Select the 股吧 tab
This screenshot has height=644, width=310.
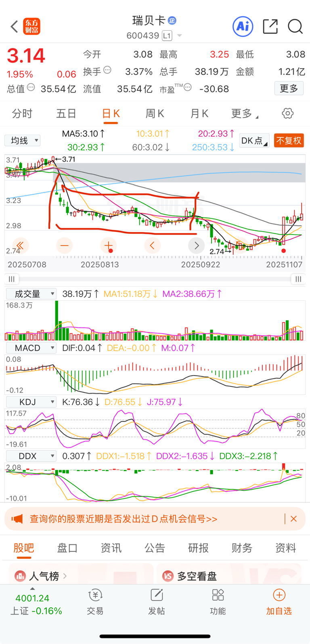(x=24, y=548)
